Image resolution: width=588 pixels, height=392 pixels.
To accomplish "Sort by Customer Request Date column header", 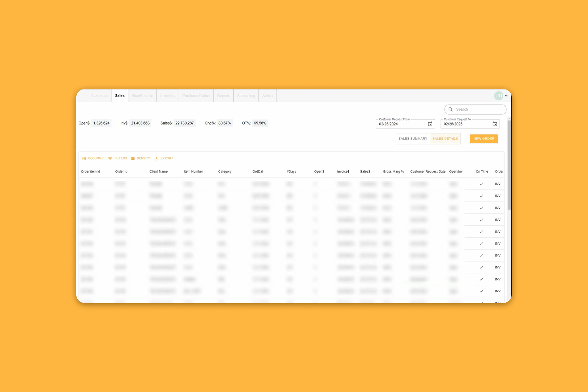I will coord(428,172).
